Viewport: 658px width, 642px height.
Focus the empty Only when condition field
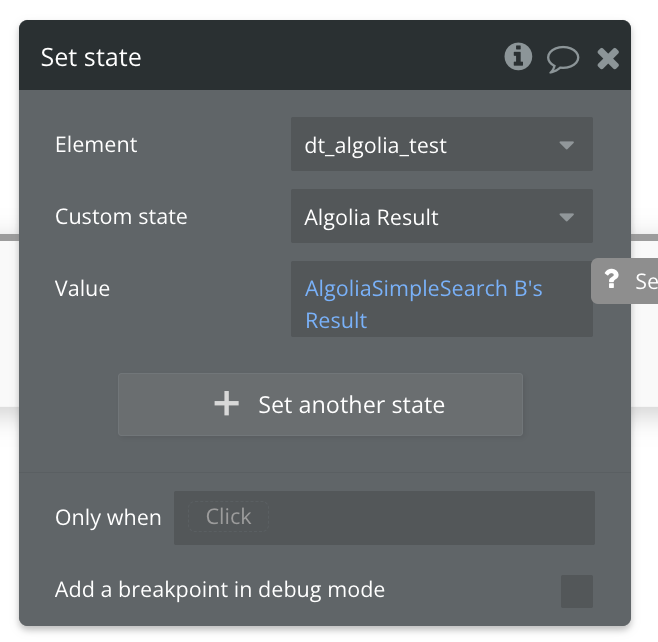pos(384,518)
